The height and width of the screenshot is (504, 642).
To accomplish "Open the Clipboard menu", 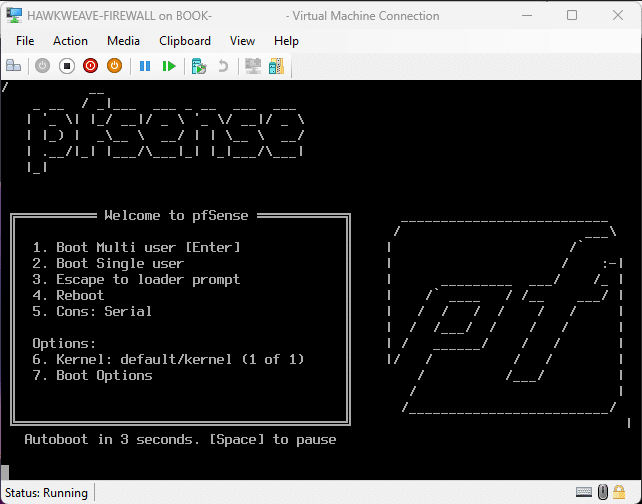I will (185, 41).
